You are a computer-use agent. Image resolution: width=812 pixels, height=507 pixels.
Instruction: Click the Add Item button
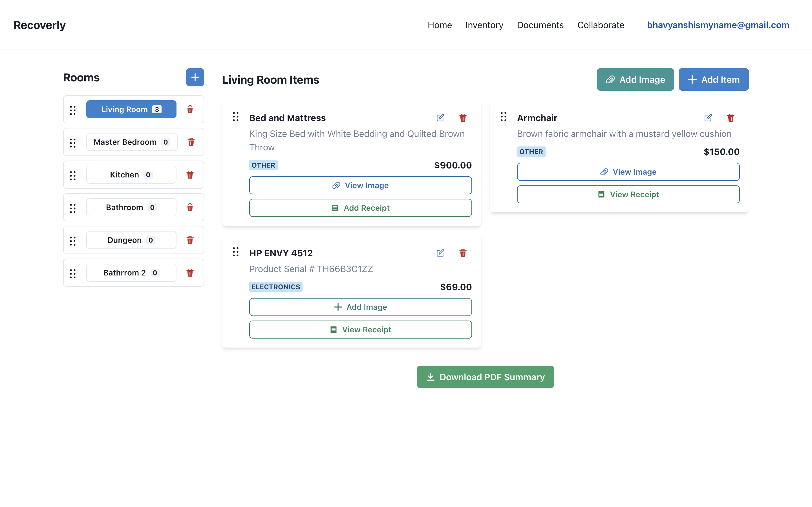pos(713,79)
